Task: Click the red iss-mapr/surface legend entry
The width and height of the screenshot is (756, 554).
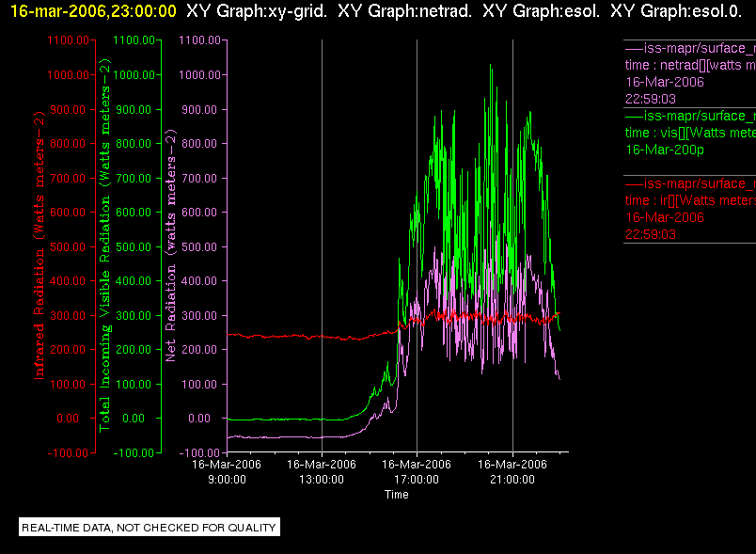Action: (x=690, y=183)
